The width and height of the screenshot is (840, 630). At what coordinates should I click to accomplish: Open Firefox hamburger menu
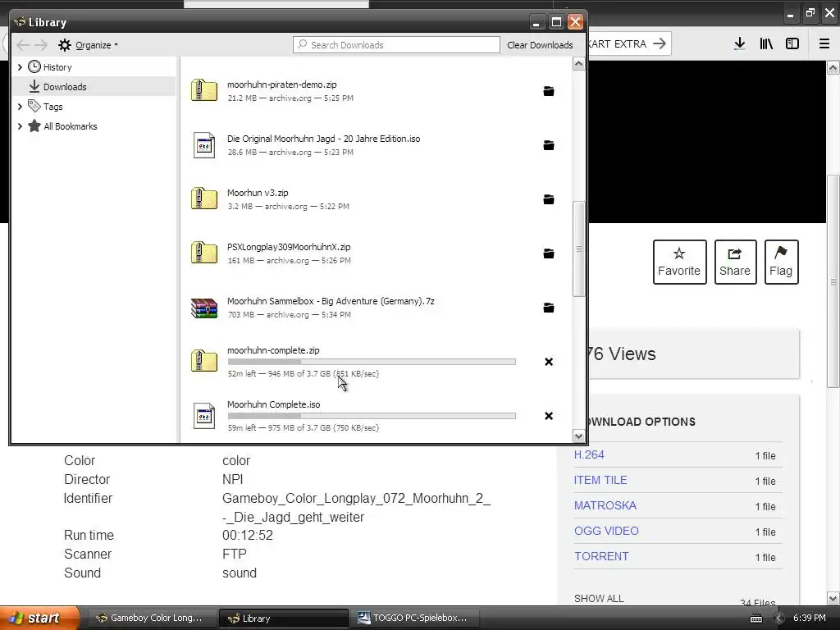824,44
